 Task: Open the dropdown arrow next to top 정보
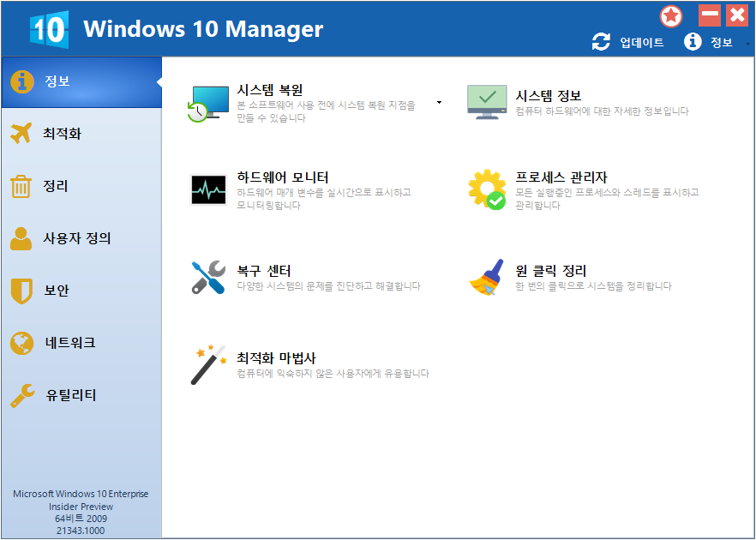click(x=747, y=44)
